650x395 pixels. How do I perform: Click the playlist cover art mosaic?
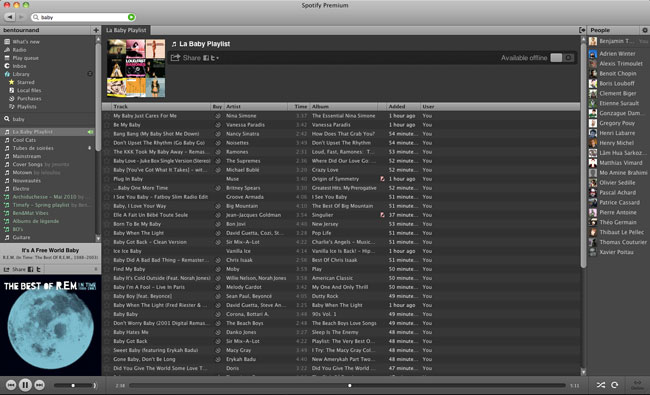pyautogui.click(x=136, y=68)
